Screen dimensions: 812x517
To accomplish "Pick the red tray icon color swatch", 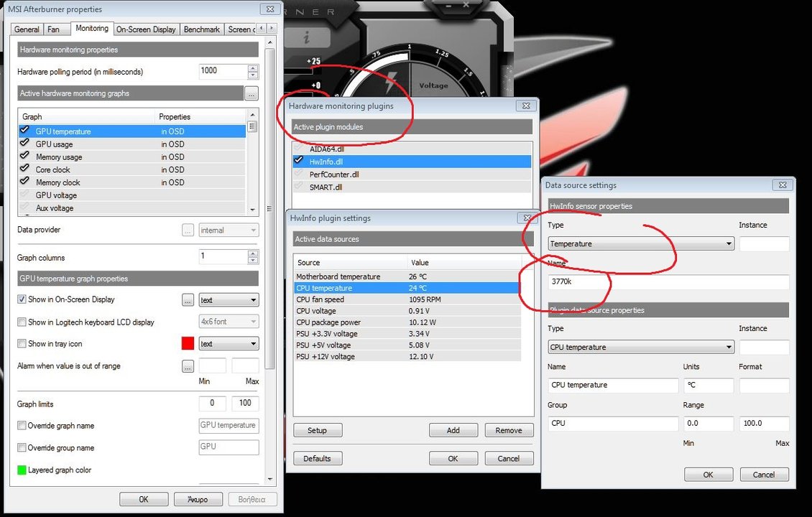I will (x=188, y=344).
